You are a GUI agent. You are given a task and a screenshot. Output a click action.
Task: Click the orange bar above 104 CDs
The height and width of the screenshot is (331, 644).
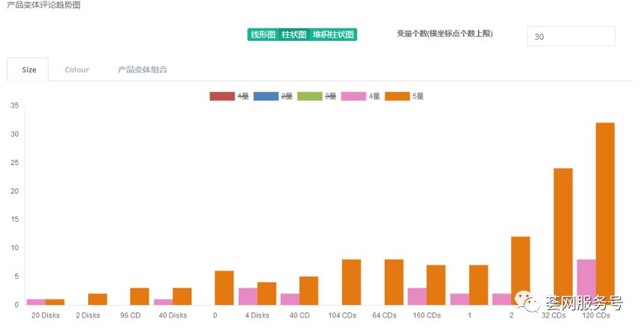351,282
